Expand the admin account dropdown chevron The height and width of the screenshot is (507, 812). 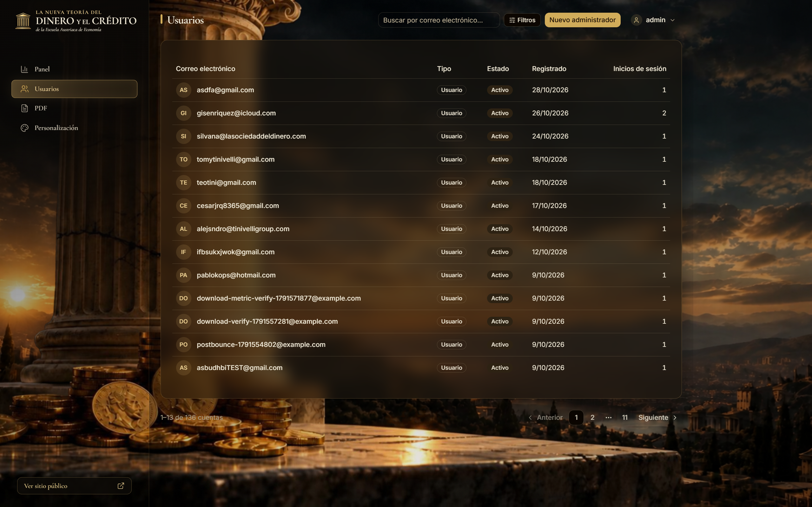coord(672,20)
